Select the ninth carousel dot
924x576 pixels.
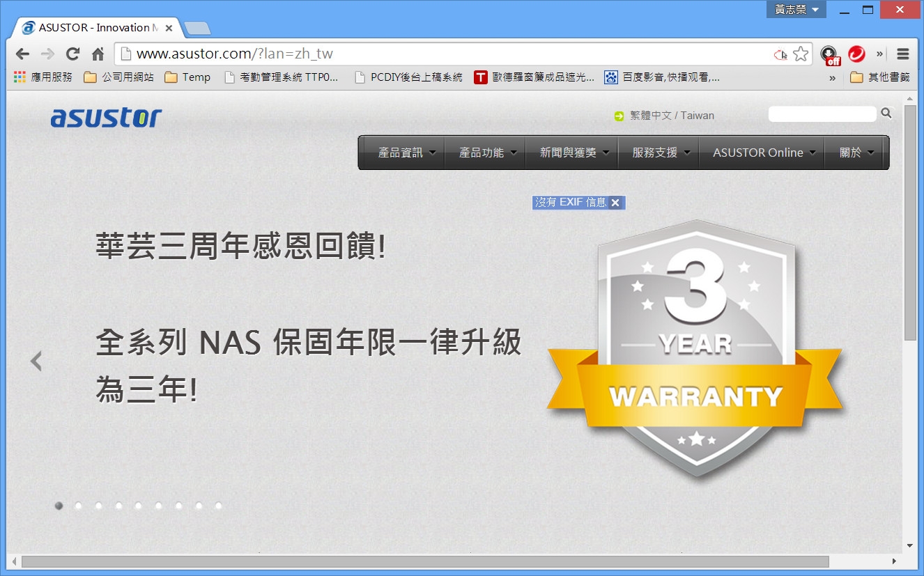(x=219, y=506)
